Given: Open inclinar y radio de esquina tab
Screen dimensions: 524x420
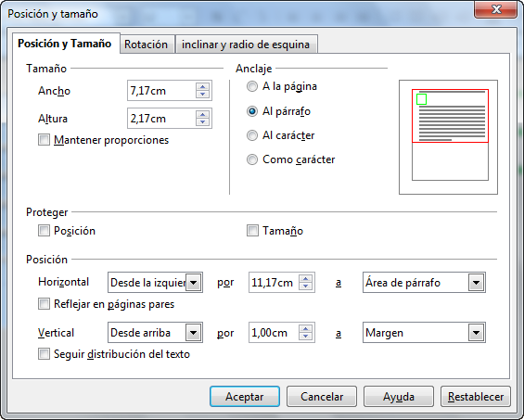Looking at the screenshot, I should point(246,45).
